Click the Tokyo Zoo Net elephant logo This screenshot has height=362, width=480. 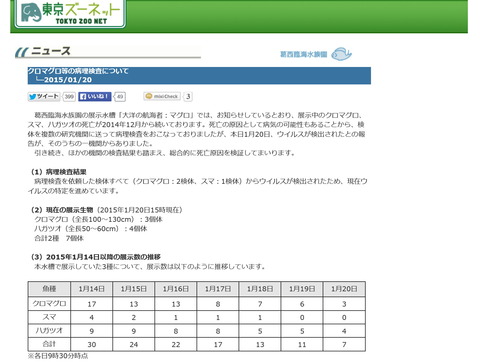click(70, 13)
